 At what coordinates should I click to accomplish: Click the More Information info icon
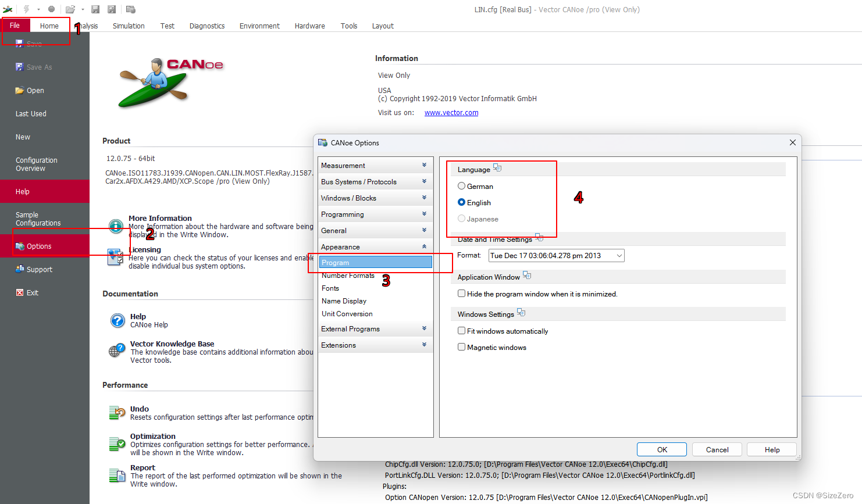click(x=116, y=226)
